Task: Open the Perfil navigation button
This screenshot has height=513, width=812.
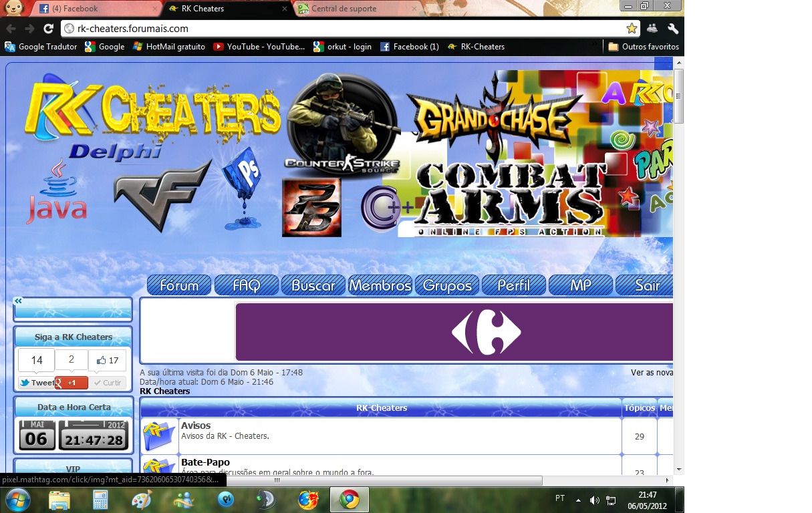Action: coord(513,285)
